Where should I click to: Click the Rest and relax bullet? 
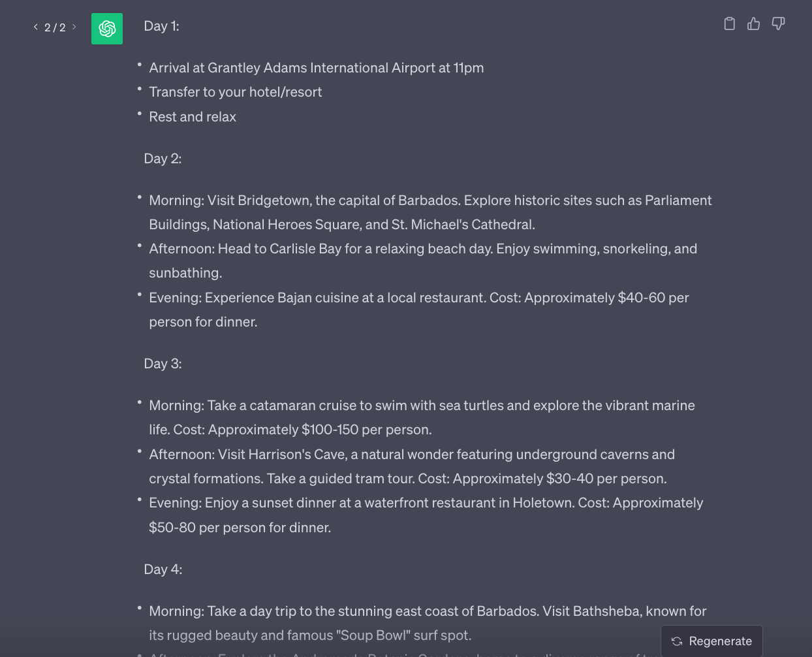pos(193,117)
